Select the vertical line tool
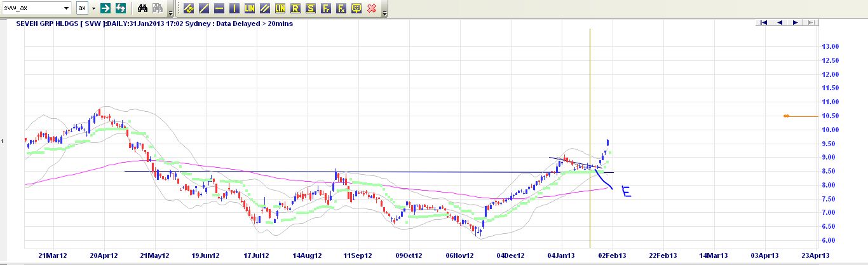The height and width of the screenshot is (265, 868). click(234, 8)
